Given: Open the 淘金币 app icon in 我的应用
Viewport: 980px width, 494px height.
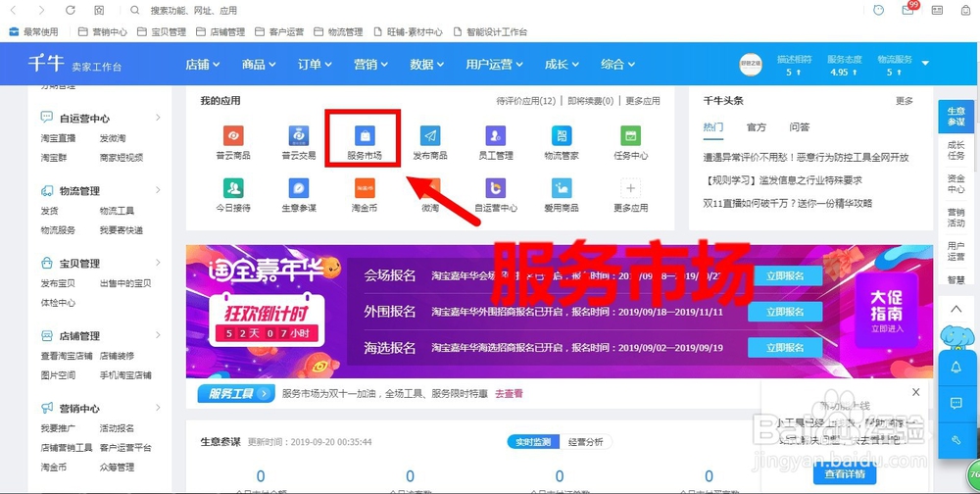Looking at the screenshot, I should 365,187.
